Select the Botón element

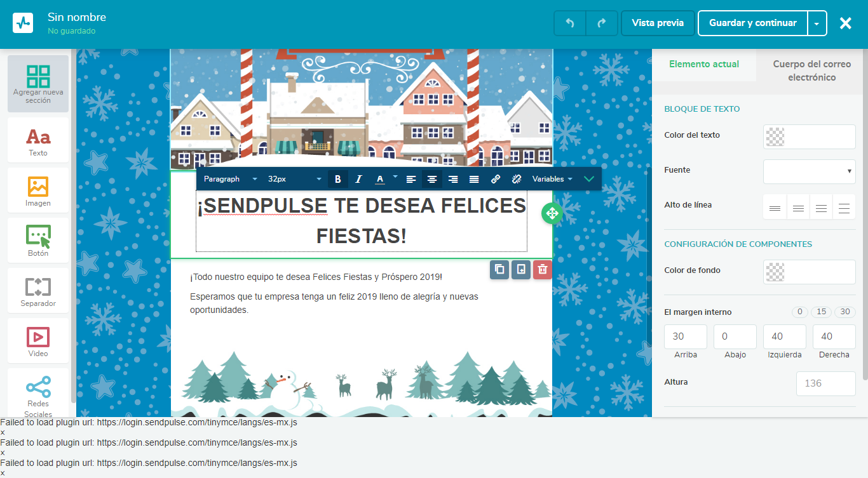click(38, 240)
